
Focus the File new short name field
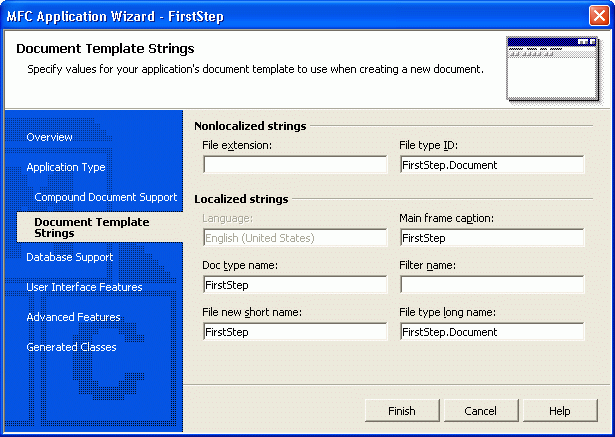click(294, 332)
